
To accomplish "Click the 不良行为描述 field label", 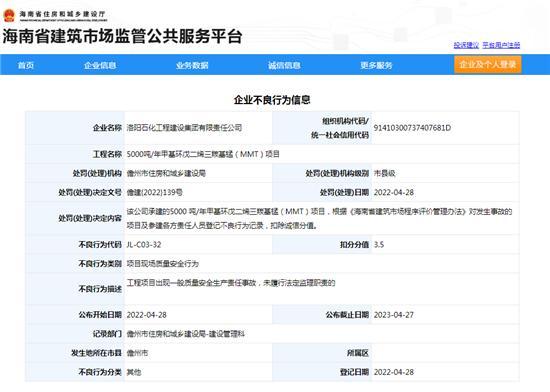I will click(x=100, y=289).
